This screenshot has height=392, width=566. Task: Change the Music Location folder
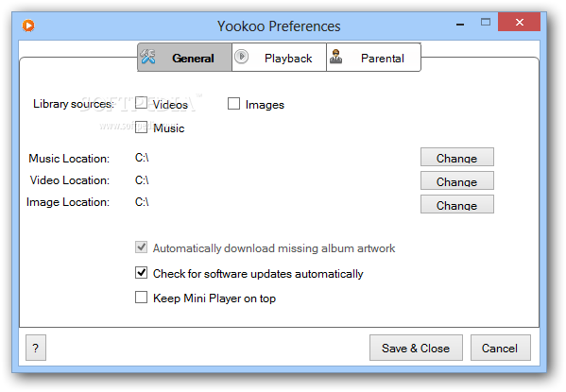click(x=457, y=158)
